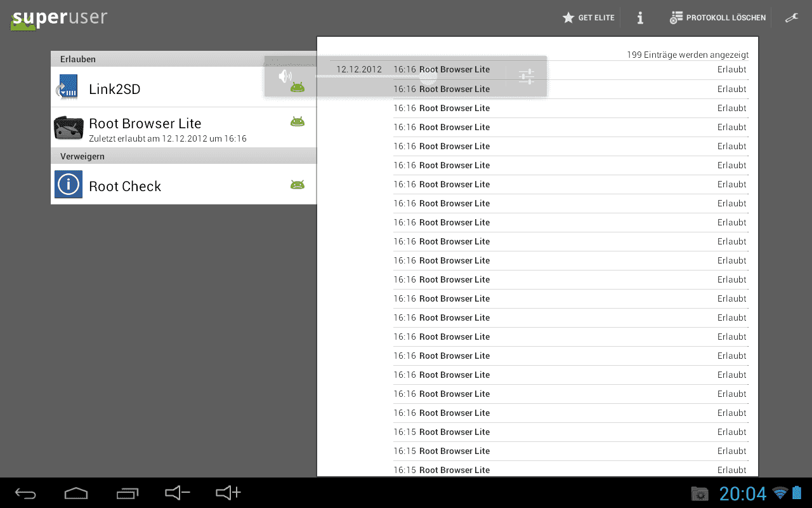Open the notification icon beside the clock

tap(700, 493)
